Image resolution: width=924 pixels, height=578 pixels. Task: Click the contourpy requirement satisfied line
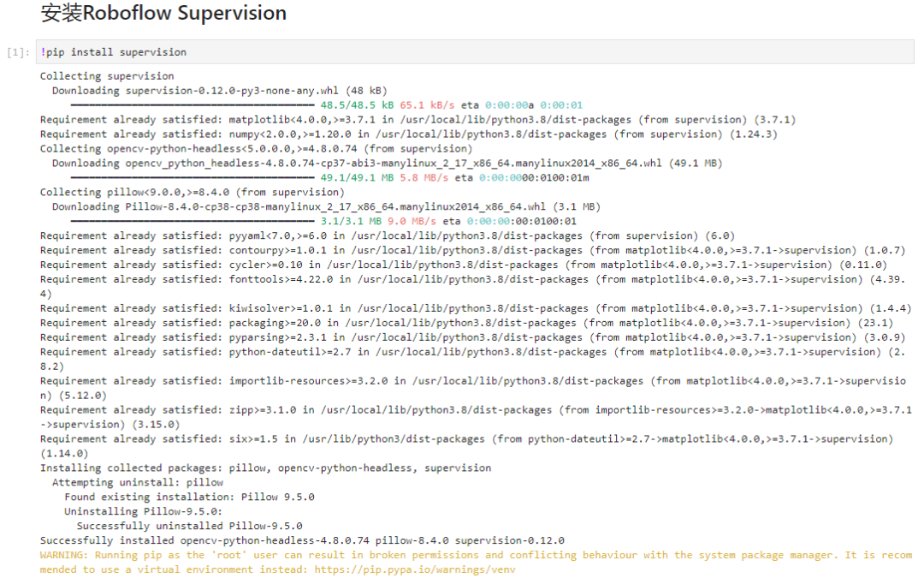click(472, 251)
